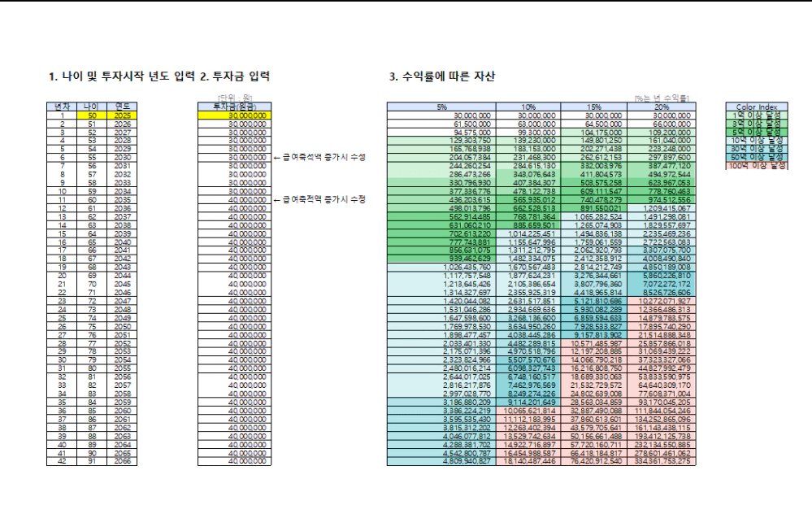Click the '1. 나이 및 투자시작 년도 입력' heading
This screenshot has width=812, height=527.
click(x=122, y=76)
